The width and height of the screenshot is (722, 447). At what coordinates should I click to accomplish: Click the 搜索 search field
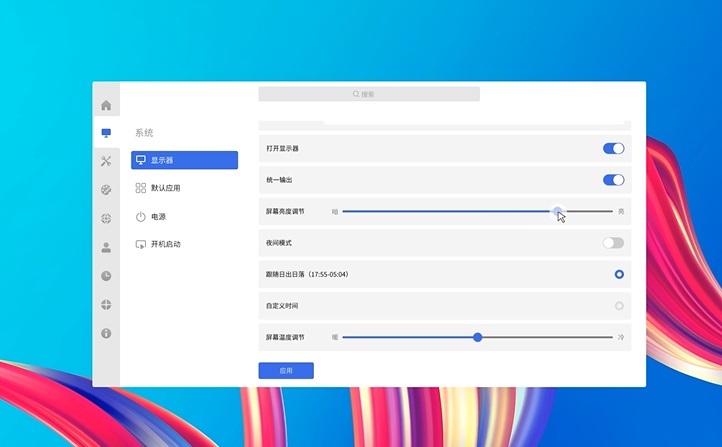(369, 94)
